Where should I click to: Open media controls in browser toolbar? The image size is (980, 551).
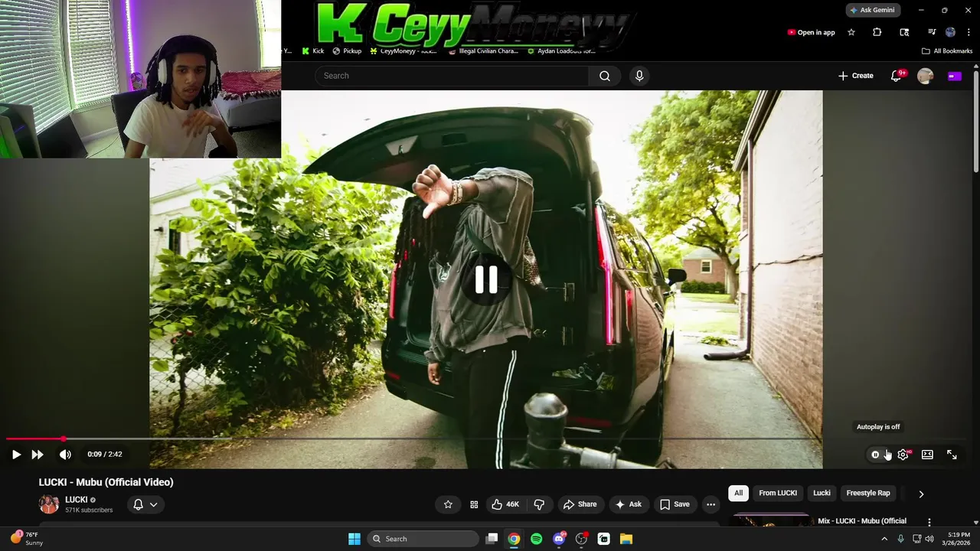(x=932, y=32)
